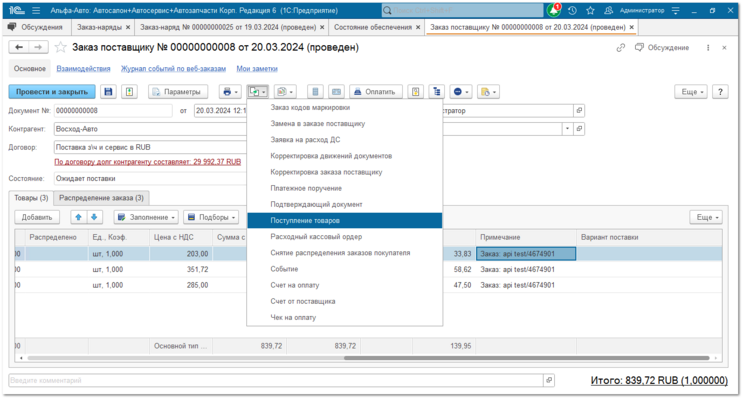Click the horizontal table scrollbar
This screenshot has height=399, width=743.
pos(526,358)
